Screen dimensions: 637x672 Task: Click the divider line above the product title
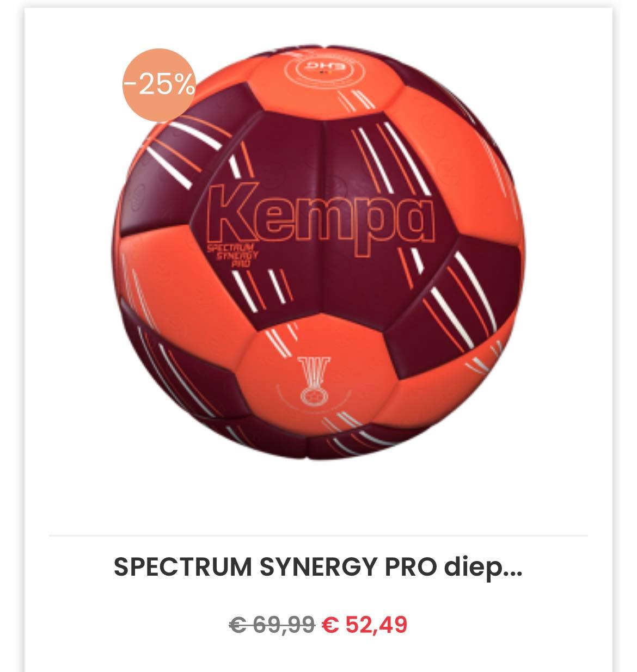[318, 536]
